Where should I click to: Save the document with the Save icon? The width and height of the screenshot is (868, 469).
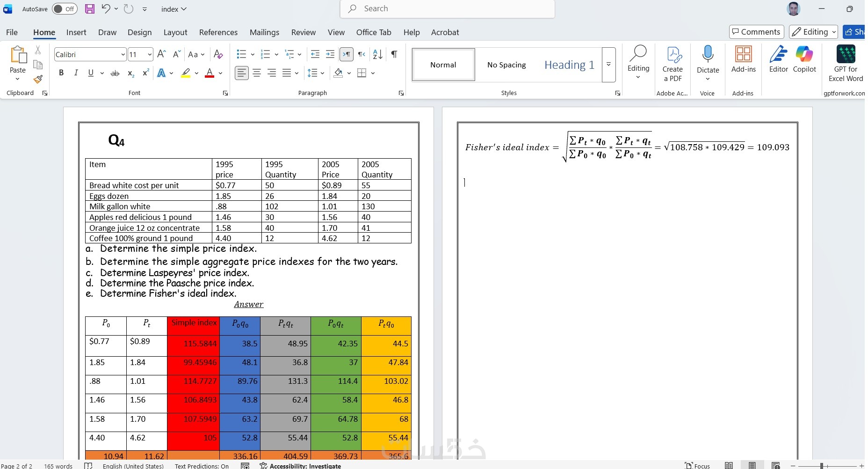coord(89,9)
